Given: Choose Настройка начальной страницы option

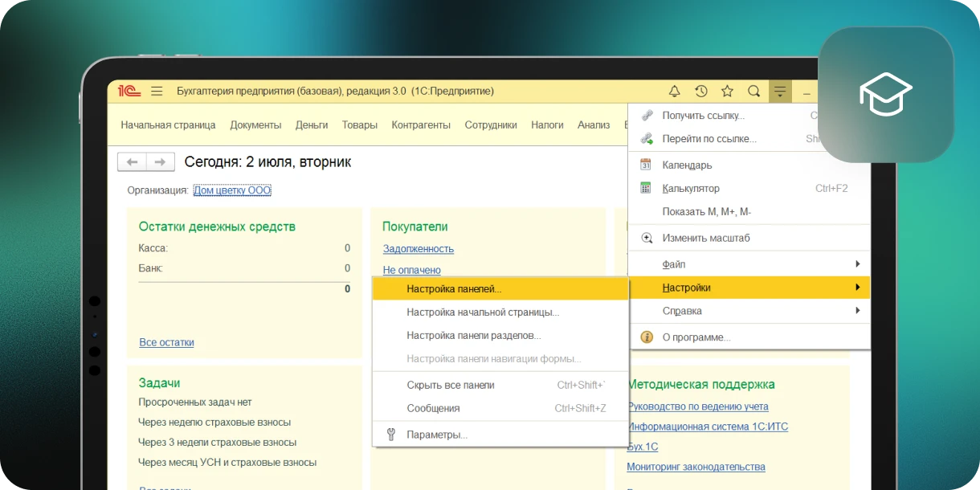Looking at the screenshot, I should point(483,312).
